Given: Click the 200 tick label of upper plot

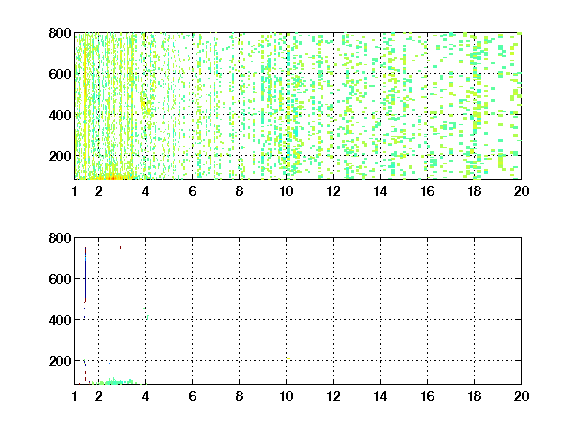Looking at the screenshot, I should pos(60,156).
